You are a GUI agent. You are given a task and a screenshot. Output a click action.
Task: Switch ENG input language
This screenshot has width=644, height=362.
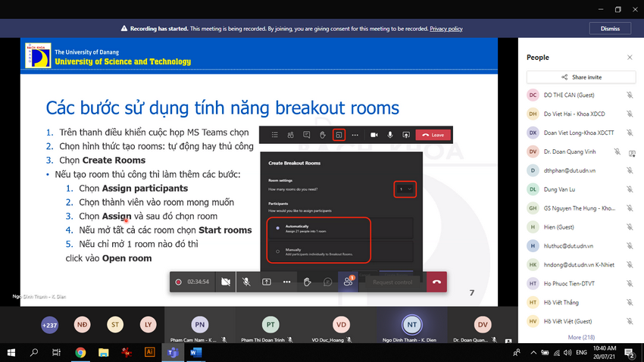581,353
